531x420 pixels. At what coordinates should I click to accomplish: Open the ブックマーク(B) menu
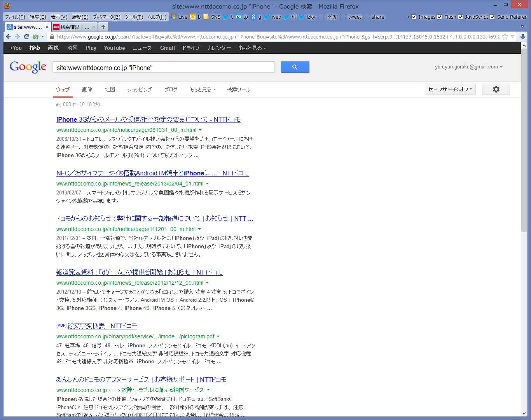click(107, 17)
